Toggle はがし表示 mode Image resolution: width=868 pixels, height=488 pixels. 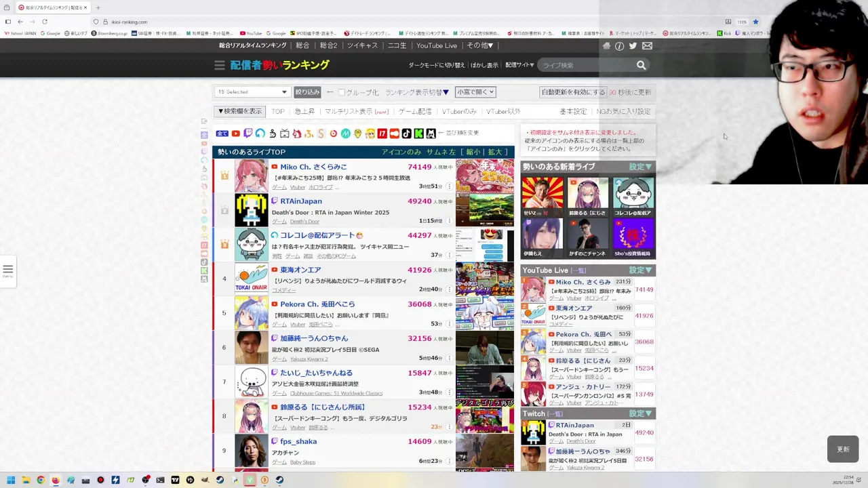(x=484, y=65)
